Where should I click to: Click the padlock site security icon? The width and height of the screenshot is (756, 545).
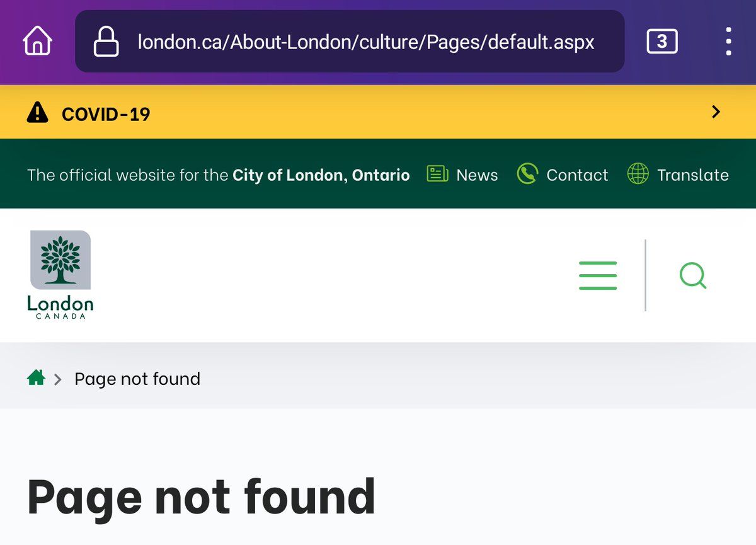tap(106, 42)
